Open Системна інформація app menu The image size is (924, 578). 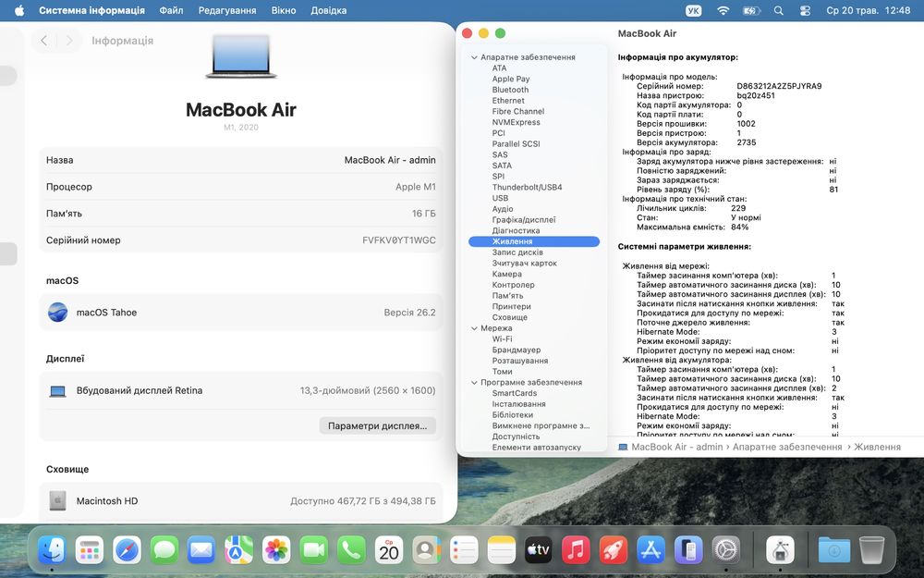tap(91, 10)
